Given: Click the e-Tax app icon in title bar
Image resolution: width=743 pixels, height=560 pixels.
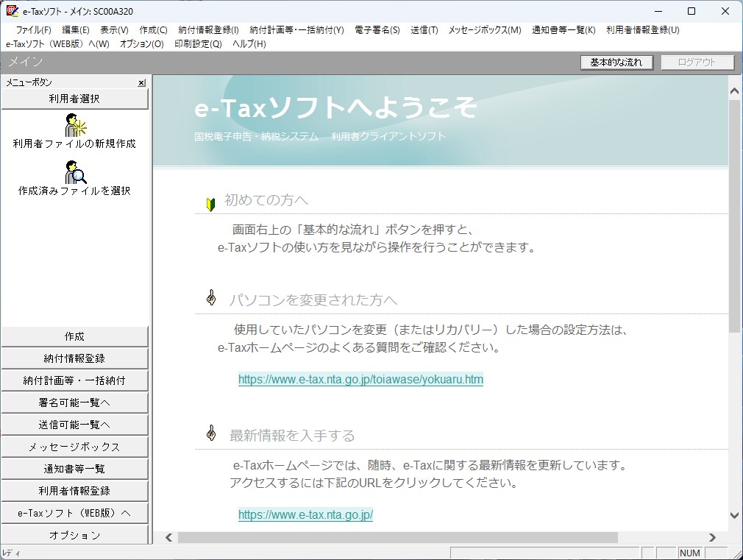Looking at the screenshot, I should click(12, 11).
